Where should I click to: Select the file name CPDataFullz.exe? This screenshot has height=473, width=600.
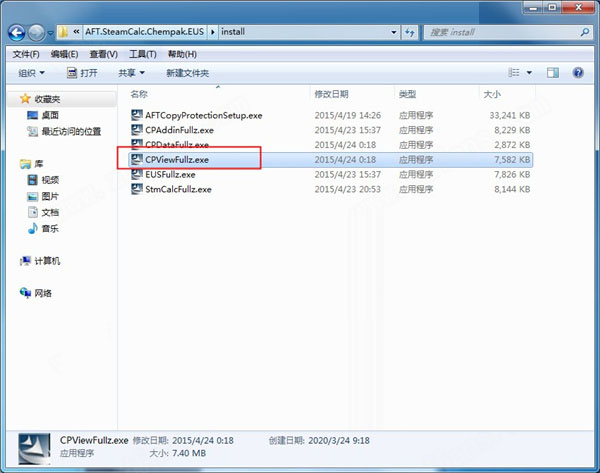point(177,145)
